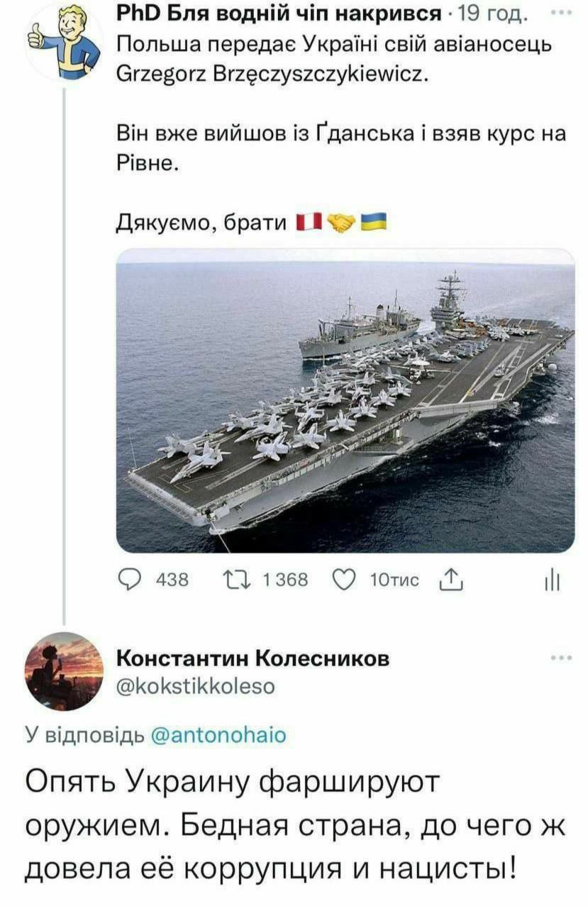Click the tweet text about Польща авіаносець
Screen dimensions: 588x906
(x=333, y=58)
